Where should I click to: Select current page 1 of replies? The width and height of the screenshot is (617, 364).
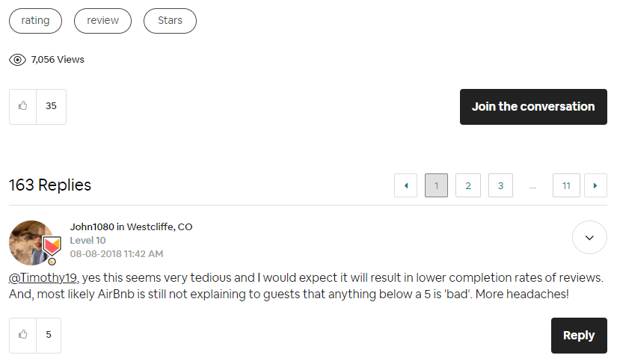coord(436,185)
